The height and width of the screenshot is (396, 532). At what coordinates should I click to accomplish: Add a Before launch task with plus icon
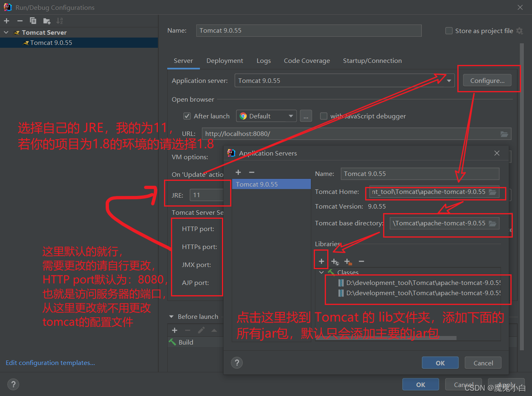click(175, 330)
